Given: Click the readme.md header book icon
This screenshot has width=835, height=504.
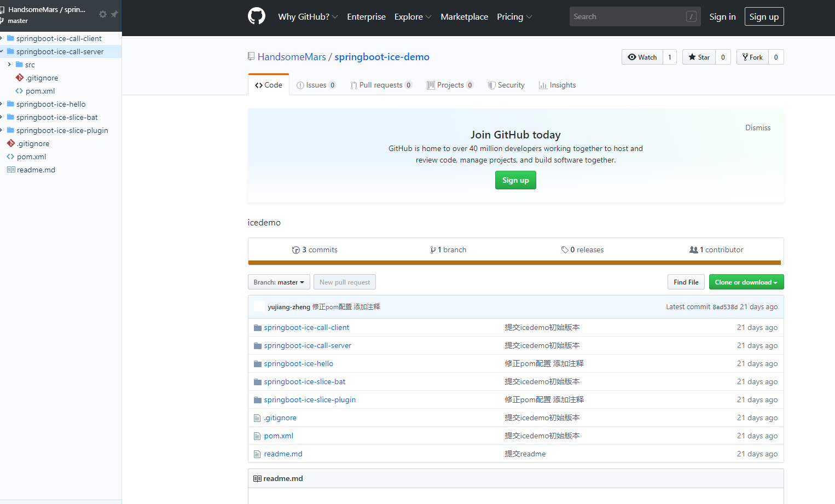Looking at the screenshot, I should pos(257,479).
